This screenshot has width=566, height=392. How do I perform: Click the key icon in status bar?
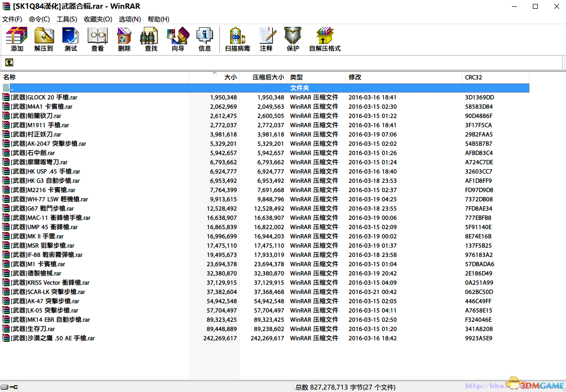14,387
